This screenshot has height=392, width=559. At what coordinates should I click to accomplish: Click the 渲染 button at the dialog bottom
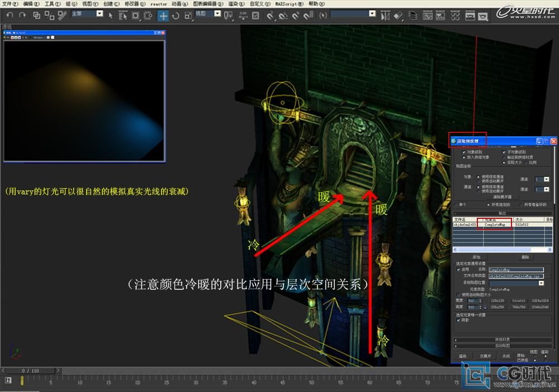462,356
